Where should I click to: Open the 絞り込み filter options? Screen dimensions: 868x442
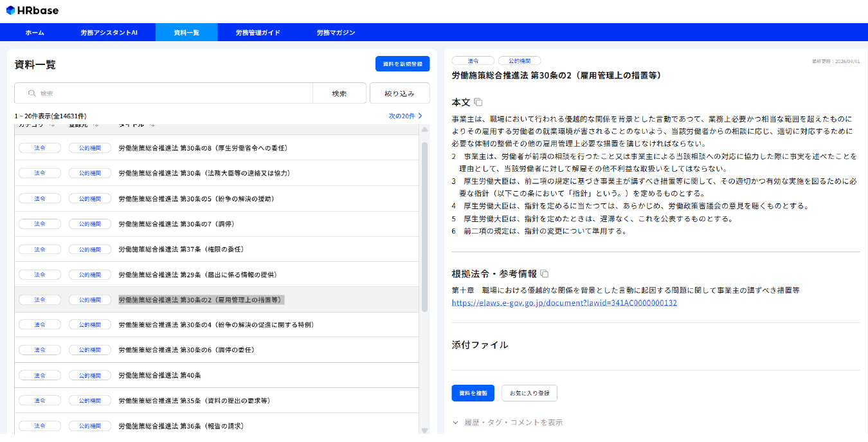click(399, 93)
